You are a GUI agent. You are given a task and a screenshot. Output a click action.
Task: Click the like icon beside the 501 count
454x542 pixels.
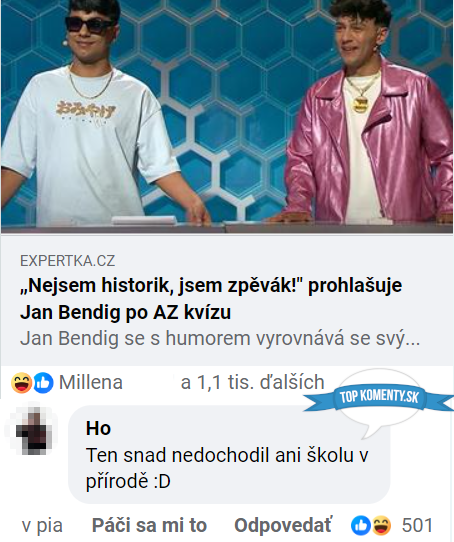click(x=361, y=525)
